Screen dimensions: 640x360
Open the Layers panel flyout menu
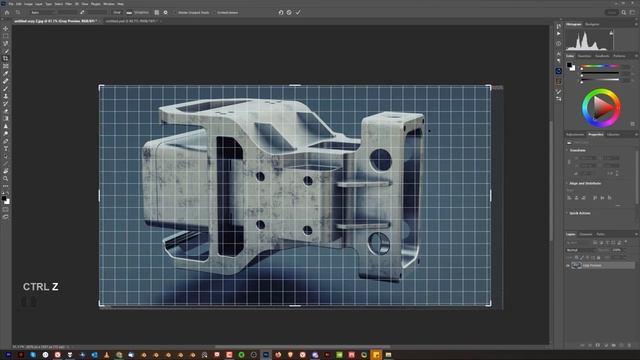point(636,234)
